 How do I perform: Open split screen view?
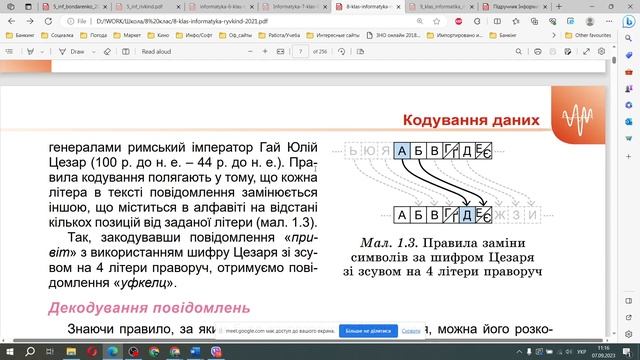tap(497, 21)
